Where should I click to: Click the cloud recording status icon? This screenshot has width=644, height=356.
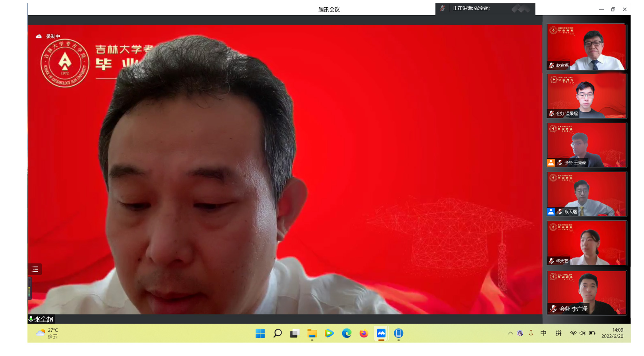pyautogui.click(x=39, y=36)
